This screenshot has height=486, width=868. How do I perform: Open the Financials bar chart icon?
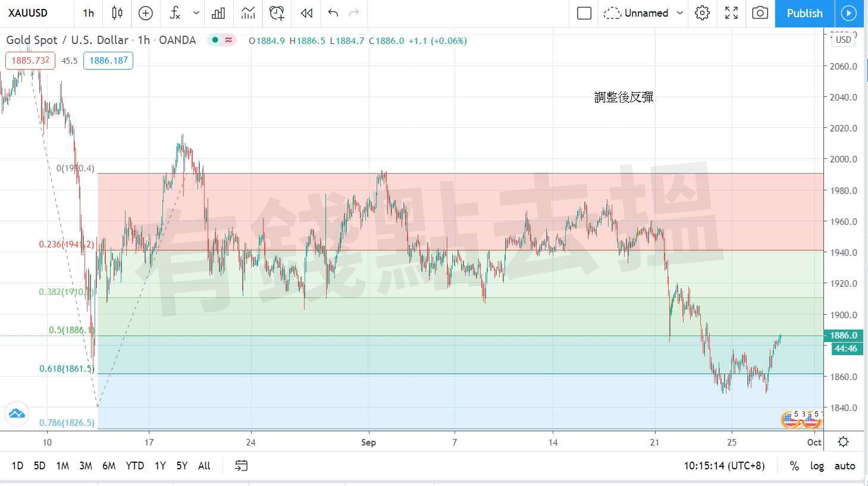coord(218,13)
